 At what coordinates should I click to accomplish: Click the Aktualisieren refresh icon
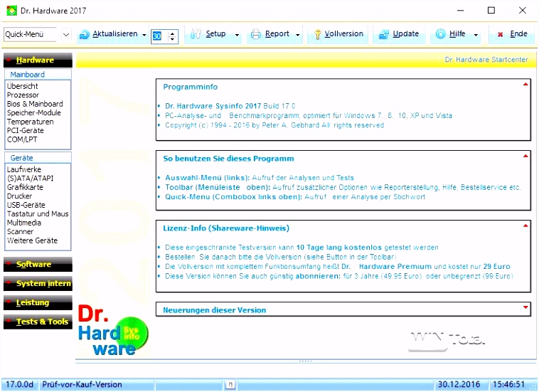point(85,34)
